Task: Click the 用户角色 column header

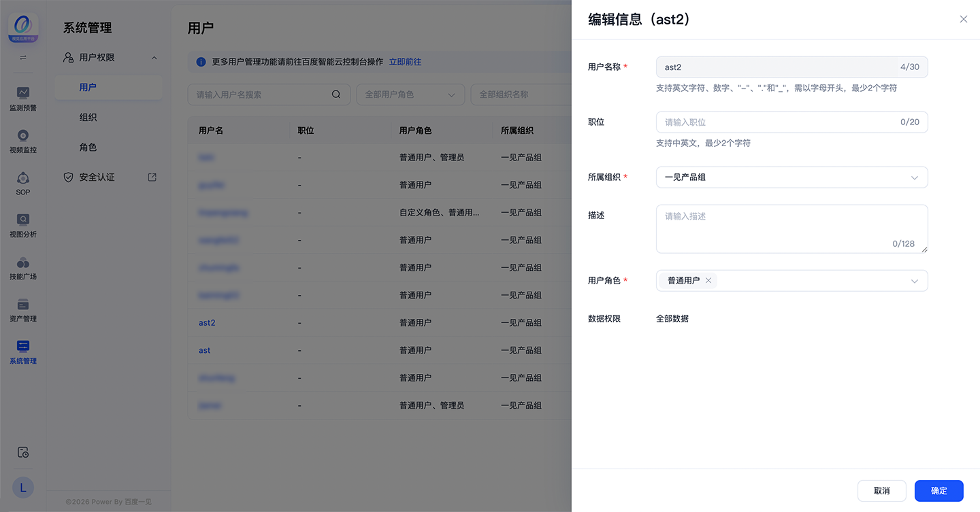Action: pos(415,131)
